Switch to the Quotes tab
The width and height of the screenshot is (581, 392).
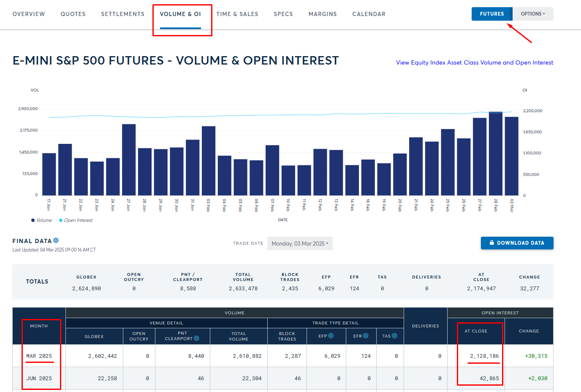[x=73, y=14]
